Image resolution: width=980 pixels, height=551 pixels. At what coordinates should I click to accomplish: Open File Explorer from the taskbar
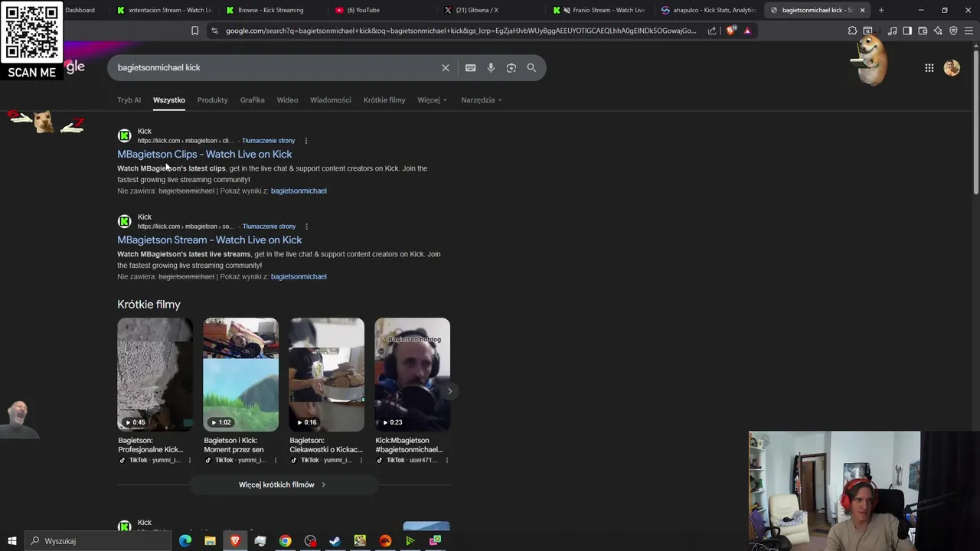point(210,541)
